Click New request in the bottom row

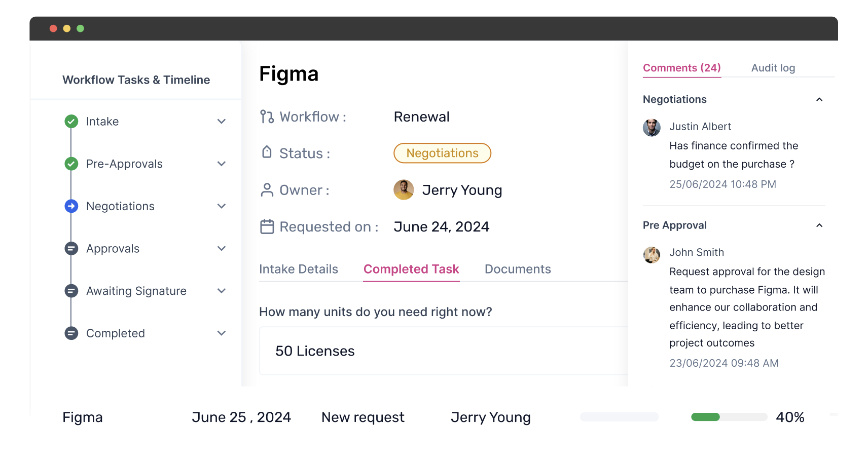363,417
